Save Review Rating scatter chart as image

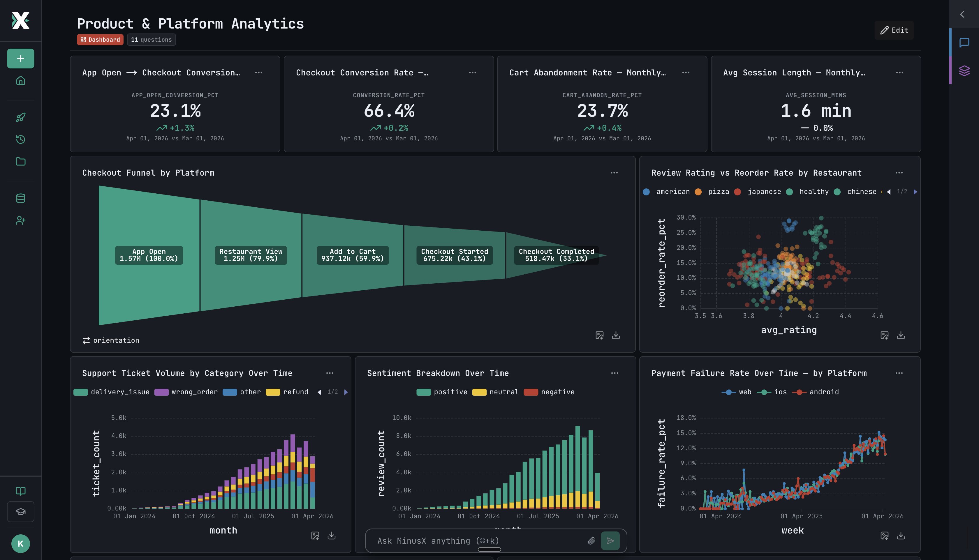tap(885, 335)
